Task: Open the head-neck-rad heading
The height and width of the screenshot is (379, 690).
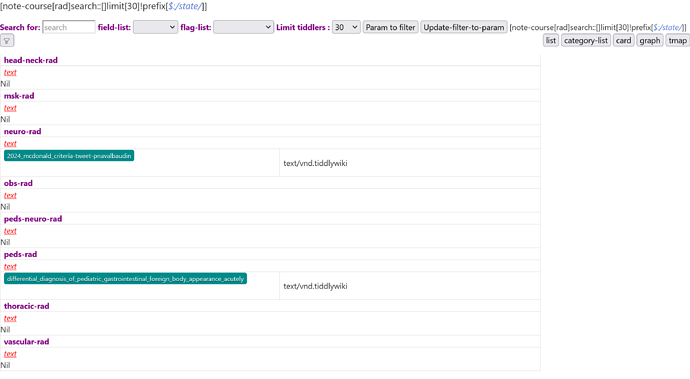Action: [31, 60]
